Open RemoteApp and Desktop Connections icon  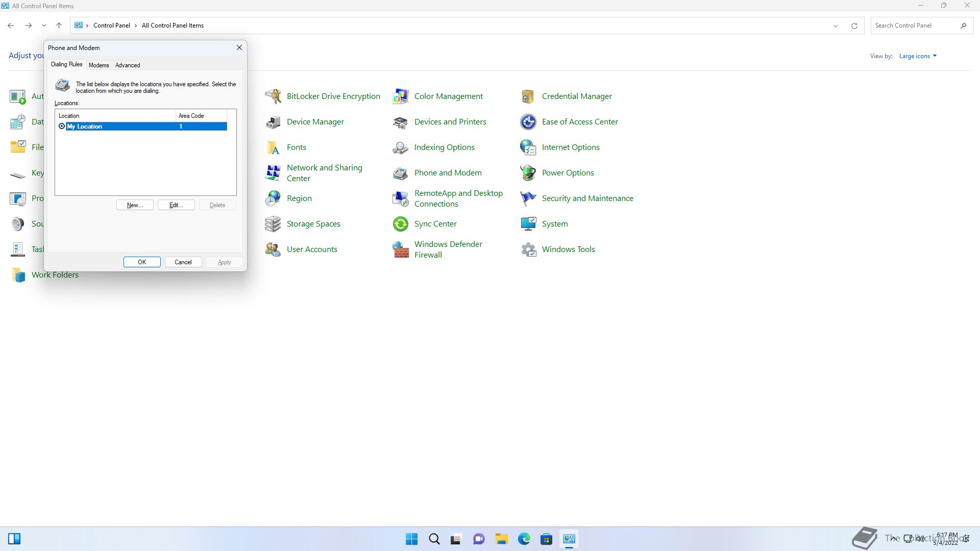(401, 198)
